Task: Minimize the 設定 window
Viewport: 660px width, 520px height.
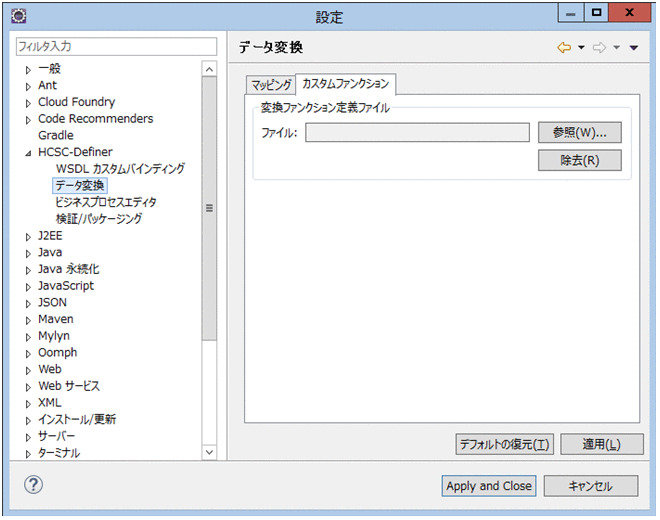Action: pos(571,13)
